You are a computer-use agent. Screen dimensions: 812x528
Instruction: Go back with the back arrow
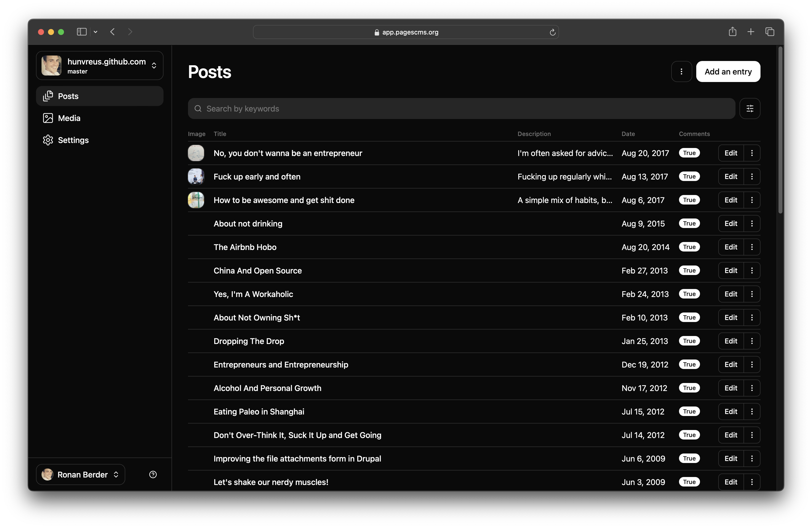tap(112, 32)
